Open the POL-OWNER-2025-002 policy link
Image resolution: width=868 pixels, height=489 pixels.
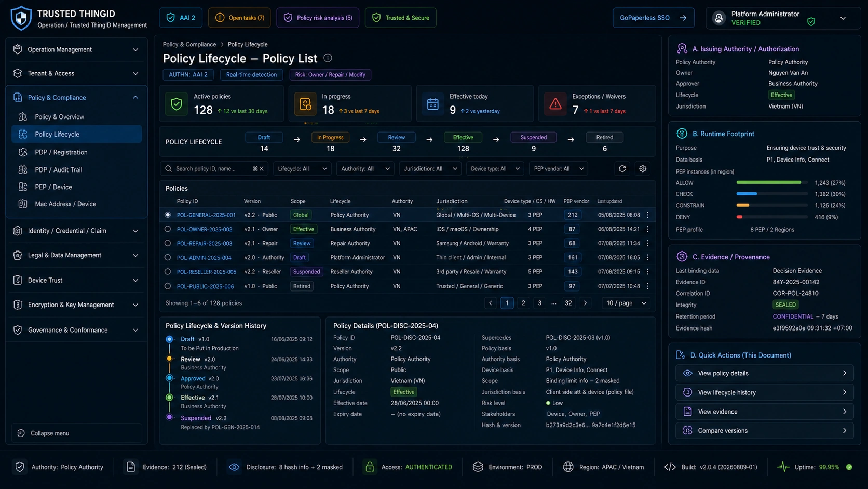205,229
